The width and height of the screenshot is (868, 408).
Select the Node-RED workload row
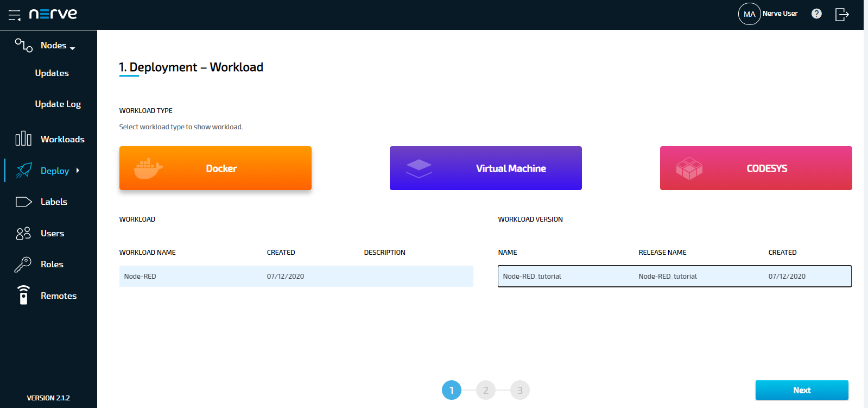pyautogui.click(x=296, y=277)
